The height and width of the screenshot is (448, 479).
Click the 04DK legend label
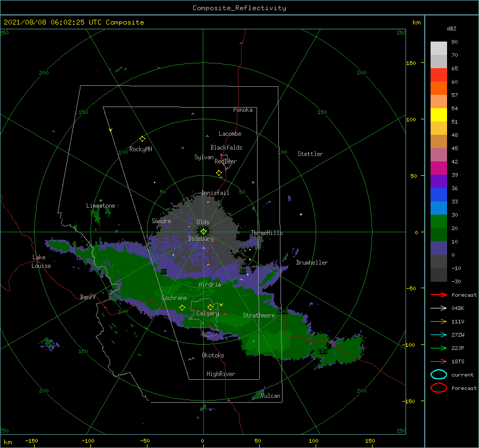(458, 308)
